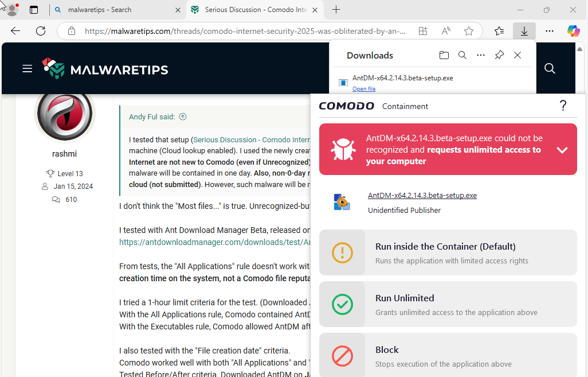Select the Serious Discussion - Comodo tab
Viewport: 588px width, 377px height.
[x=255, y=10]
